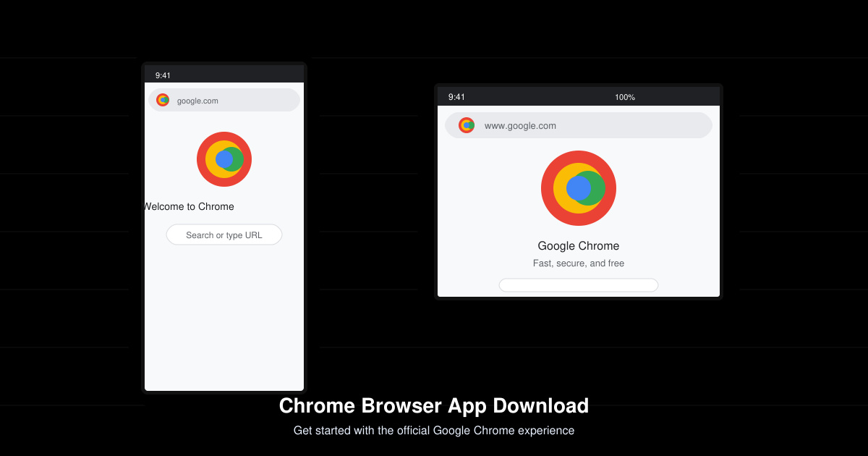Click the Chrome icon in phone address bar
This screenshot has width=868, height=456.
coord(163,100)
